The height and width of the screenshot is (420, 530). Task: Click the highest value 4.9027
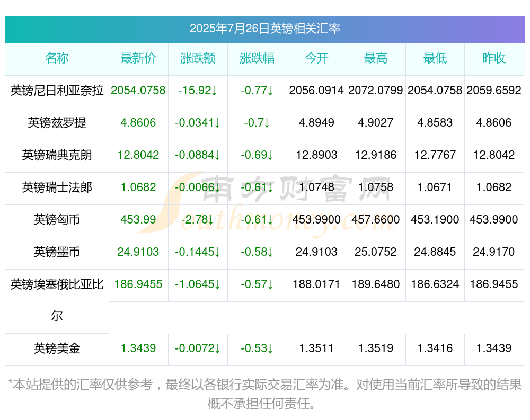pyautogui.click(x=376, y=123)
